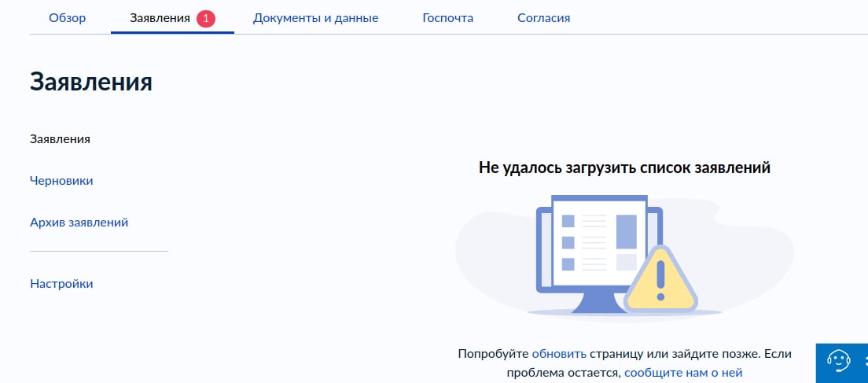This screenshot has height=383, width=868.
Task: Open the Документы и данные tab
Action: click(x=315, y=18)
